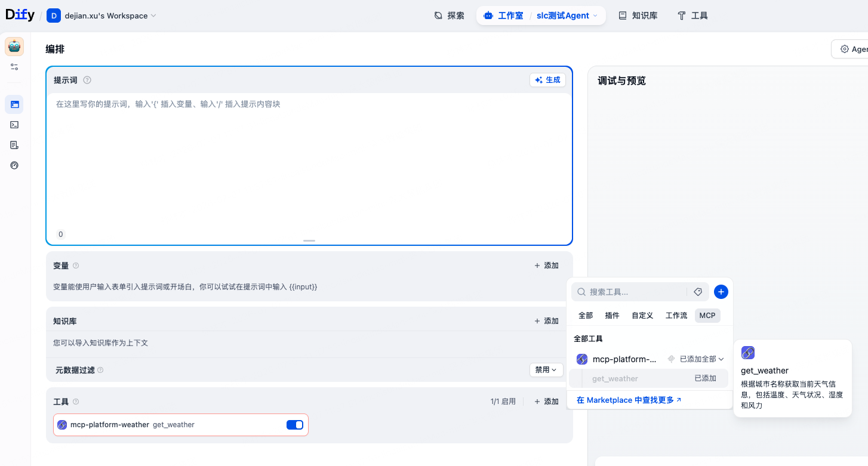Select the 工作流 workflow tab
868x466 pixels.
[676, 316]
